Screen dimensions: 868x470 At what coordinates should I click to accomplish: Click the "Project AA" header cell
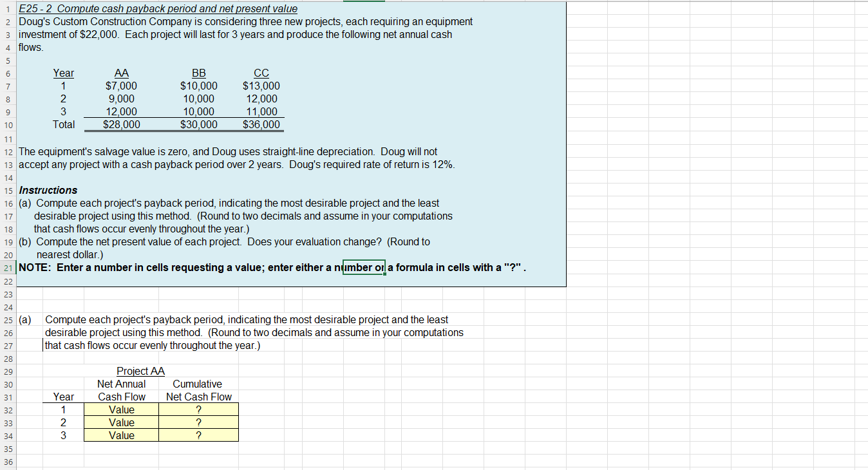tap(140, 371)
